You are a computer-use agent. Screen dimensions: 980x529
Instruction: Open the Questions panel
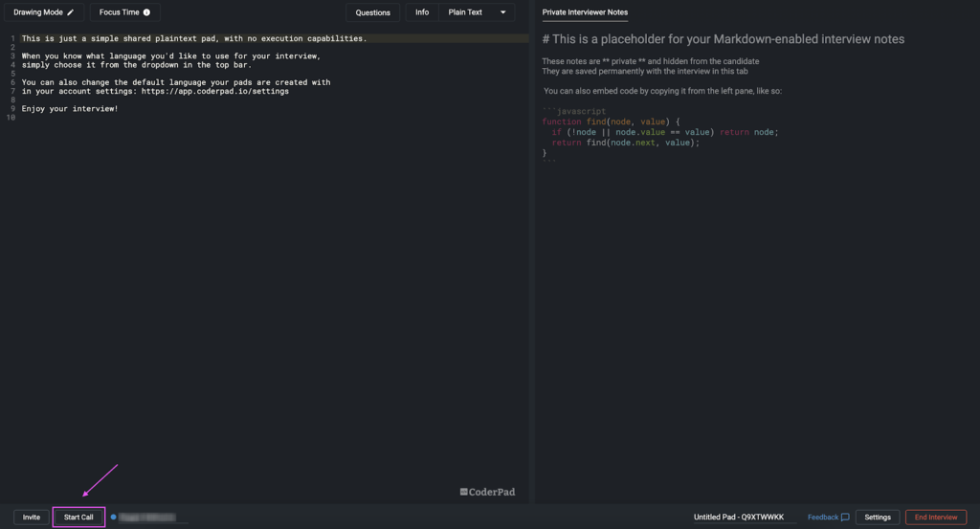(372, 12)
